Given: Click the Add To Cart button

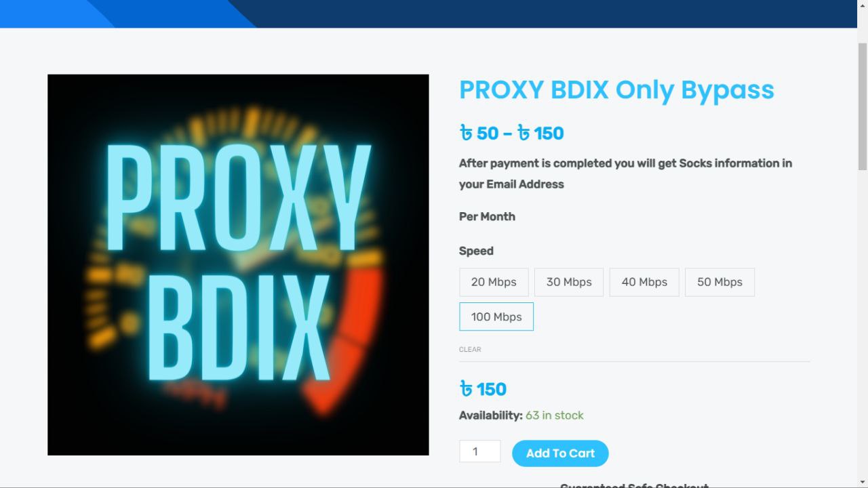Looking at the screenshot, I should [560, 453].
